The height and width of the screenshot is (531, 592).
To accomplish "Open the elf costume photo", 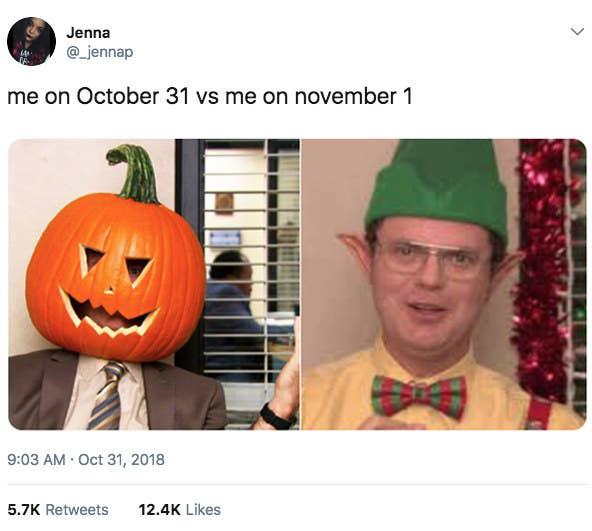I will (444, 284).
